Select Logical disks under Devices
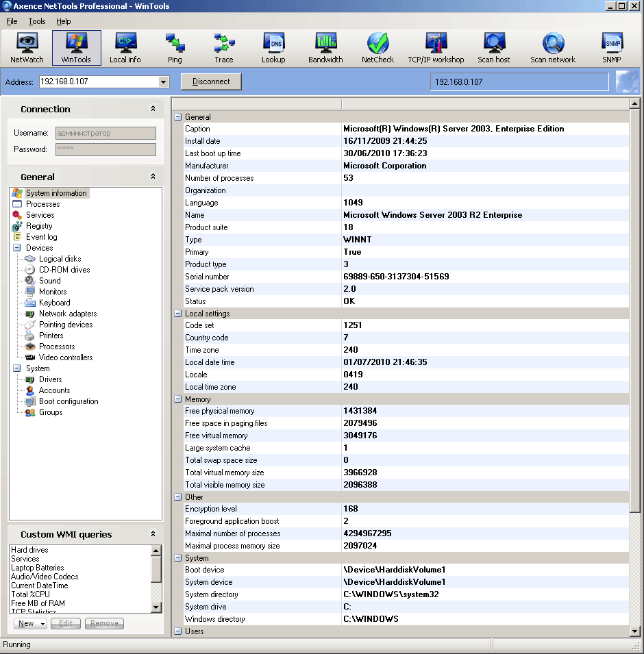The height and width of the screenshot is (654, 644). pyautogui.click(x=60, y=259)
